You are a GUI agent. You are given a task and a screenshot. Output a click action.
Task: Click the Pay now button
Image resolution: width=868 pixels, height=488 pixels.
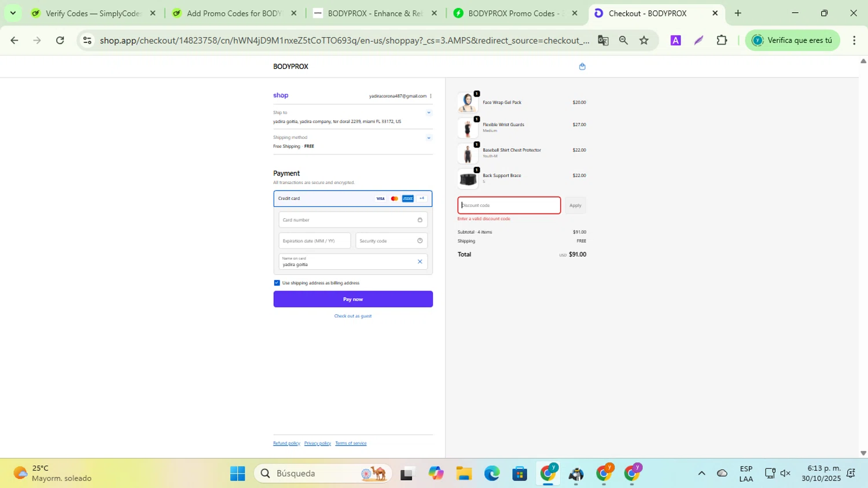[x=353, y=299]
